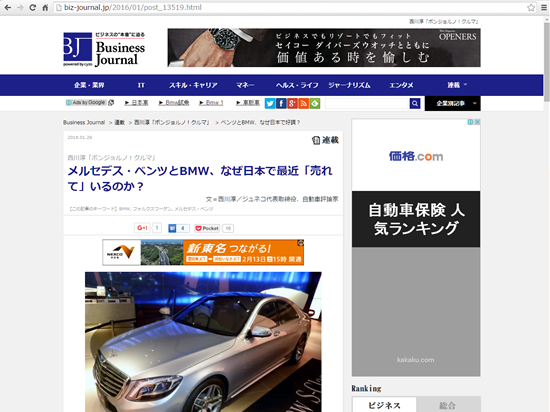
Task: Select the ビジネス ranking tab
Action: (384, 405)
